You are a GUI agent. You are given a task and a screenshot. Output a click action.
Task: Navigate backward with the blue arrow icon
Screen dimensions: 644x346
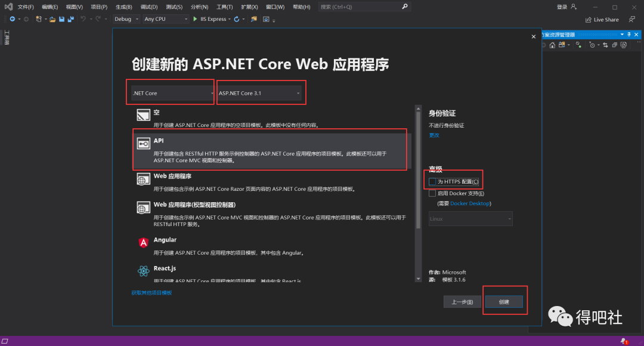[x=13, y=19]
